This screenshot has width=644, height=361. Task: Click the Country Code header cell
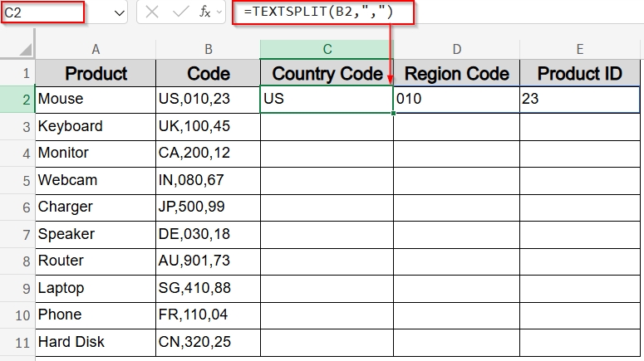(327, 73)
